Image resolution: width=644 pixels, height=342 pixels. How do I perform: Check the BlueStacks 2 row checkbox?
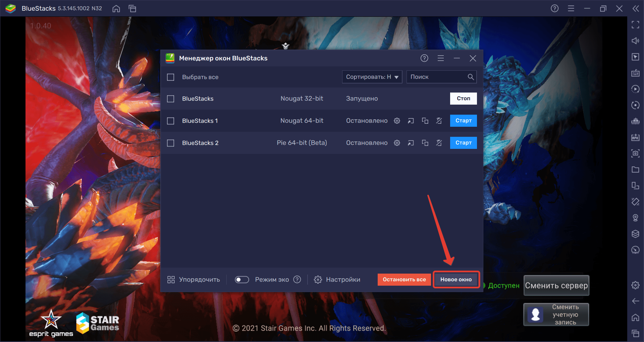171,143
